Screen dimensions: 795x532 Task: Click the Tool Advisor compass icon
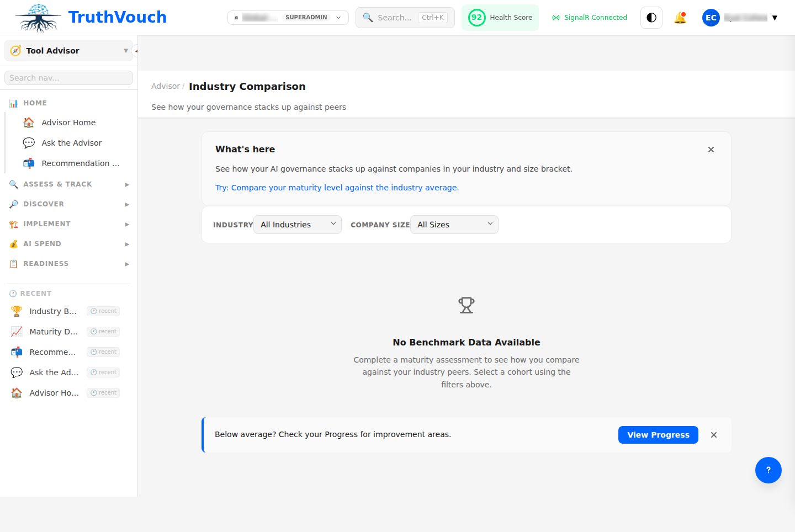(x=15, y=50)
